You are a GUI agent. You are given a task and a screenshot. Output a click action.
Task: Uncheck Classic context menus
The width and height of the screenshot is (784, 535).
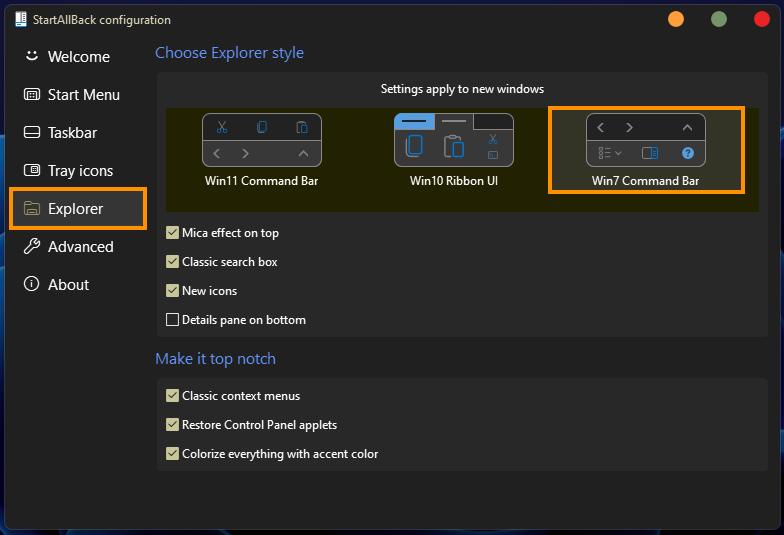172,396
